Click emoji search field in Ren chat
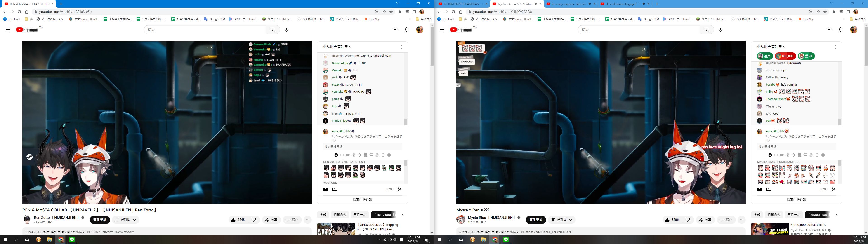 (362, 147)
